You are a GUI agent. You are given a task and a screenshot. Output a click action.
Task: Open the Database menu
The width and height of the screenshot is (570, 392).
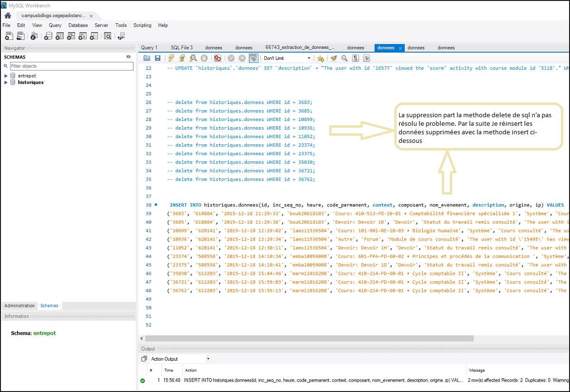click(78, 25)
